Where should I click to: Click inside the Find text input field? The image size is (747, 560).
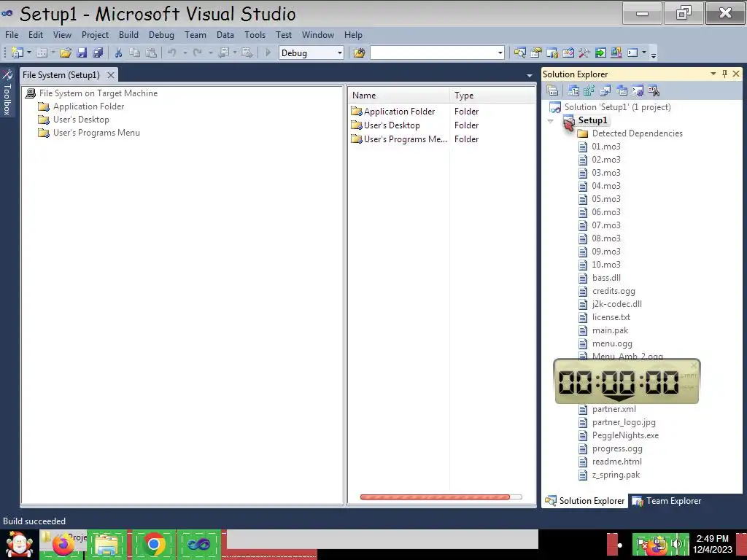(433, 52)
